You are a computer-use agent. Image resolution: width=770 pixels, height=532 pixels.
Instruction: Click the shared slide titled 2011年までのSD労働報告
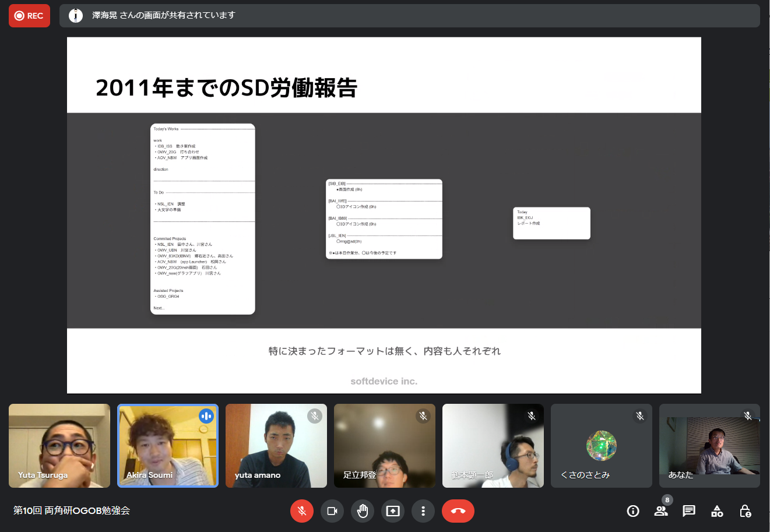pos(384,215)
